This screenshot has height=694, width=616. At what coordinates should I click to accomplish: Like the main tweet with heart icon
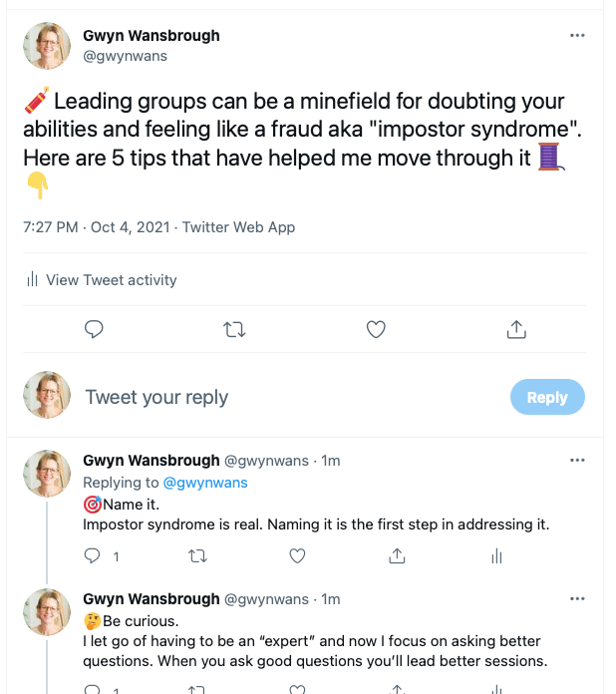(376, 329)
